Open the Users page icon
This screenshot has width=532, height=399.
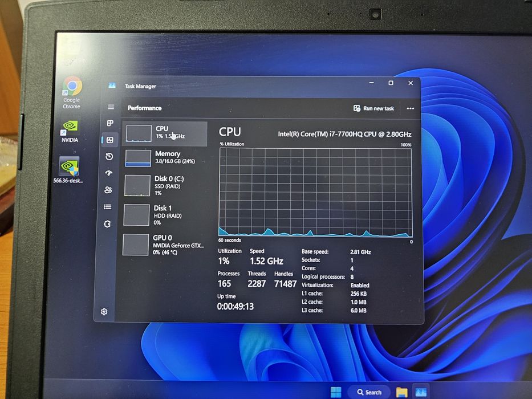tap(108, 190)
